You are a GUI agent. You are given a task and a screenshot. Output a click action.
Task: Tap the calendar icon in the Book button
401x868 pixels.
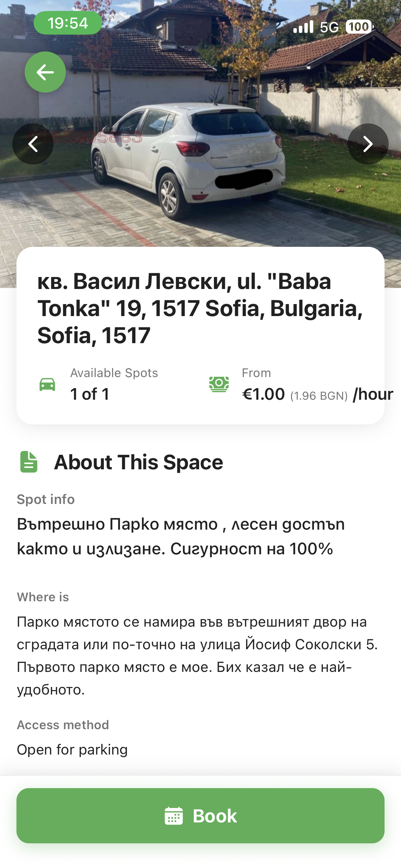[x=174, y=816]
